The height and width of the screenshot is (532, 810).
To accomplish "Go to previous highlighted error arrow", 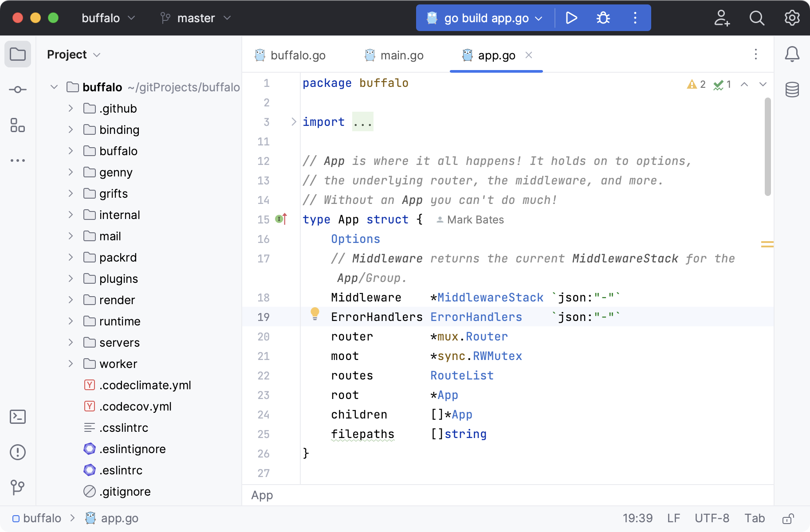I will click(x=744, y=84).
